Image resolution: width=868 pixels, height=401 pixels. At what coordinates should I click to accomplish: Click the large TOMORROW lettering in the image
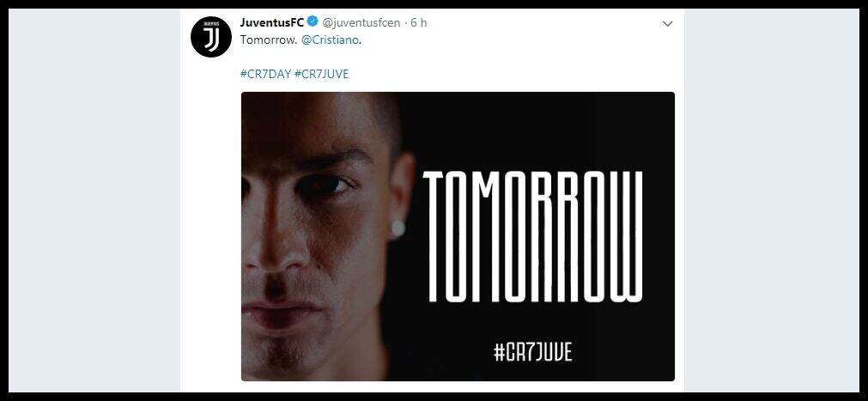[533, 237]
